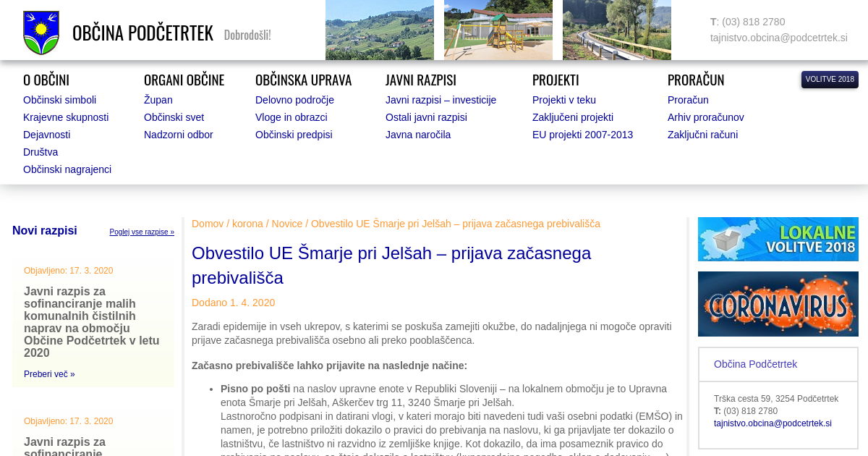Open the Lokalne Volitve 2018 banner
Screen dimensions: 868x456
[778, 239]
